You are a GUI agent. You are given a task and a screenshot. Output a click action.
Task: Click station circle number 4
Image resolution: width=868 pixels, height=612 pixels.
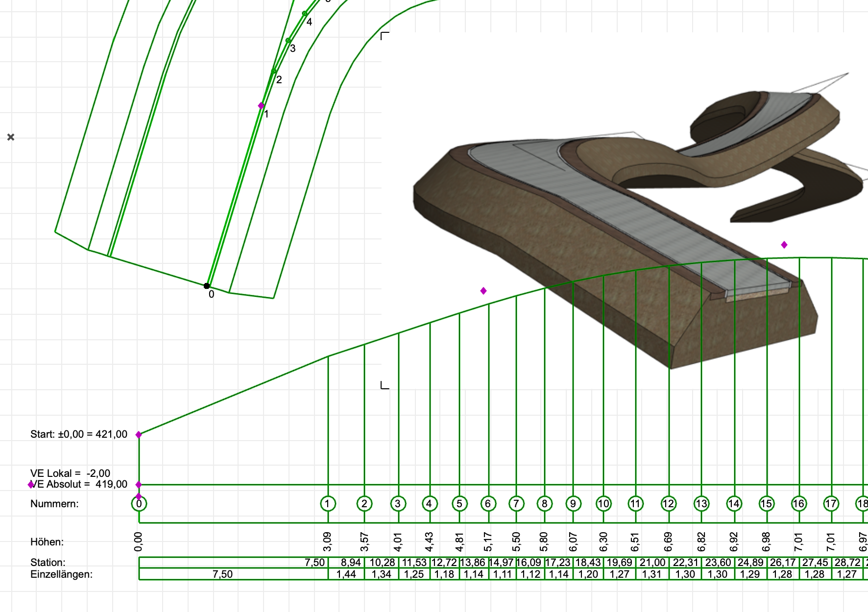click(429, 502)
